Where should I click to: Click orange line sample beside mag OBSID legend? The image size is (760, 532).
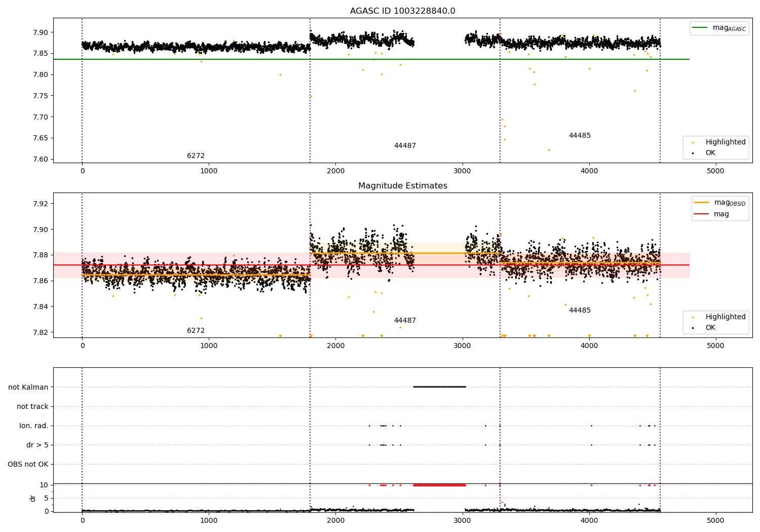tap(702, 203)
